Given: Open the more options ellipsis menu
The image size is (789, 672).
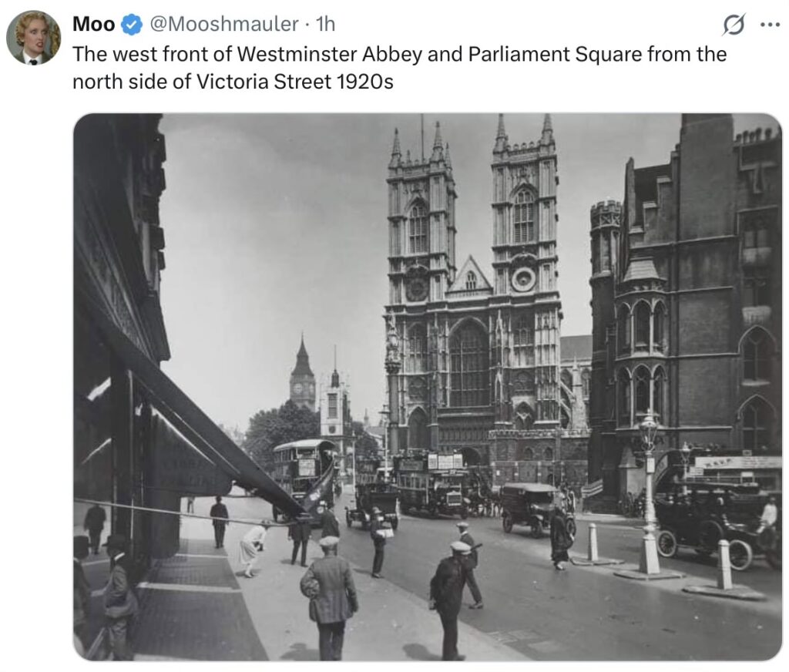Looking at the screenshot, I should (770, 25).
